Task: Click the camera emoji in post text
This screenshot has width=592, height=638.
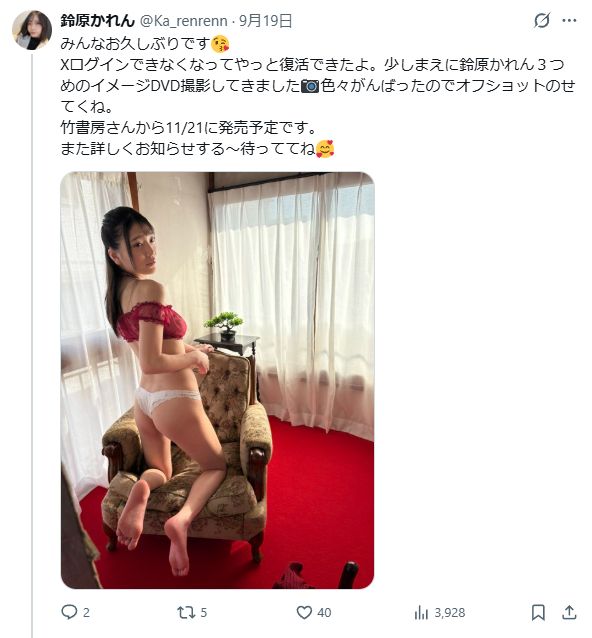Action: tap(310, 86)
